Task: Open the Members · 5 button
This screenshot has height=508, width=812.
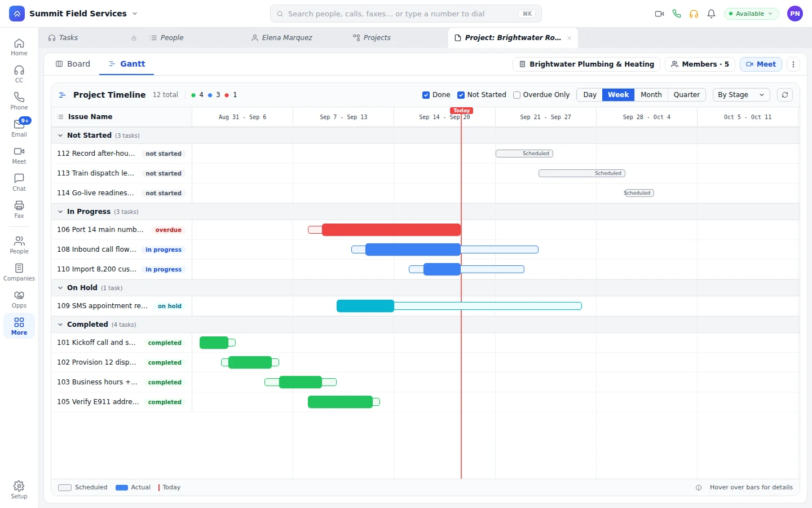Action: [700, 64]
